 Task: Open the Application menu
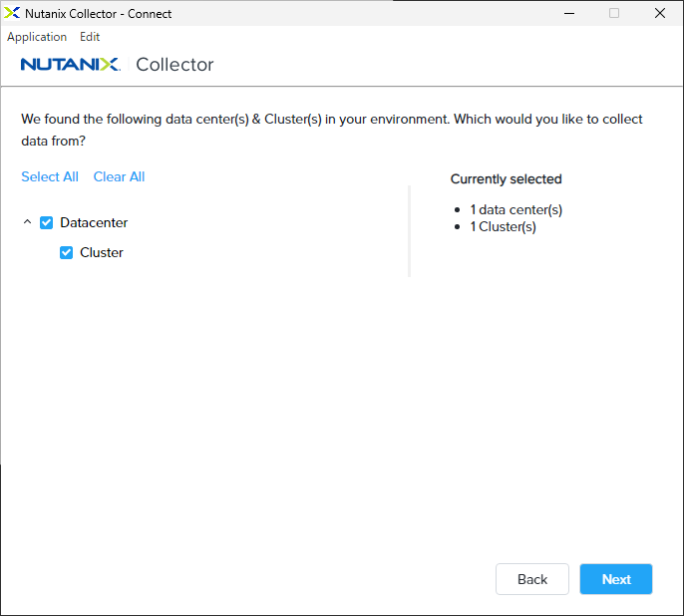(x=37, y=37)
